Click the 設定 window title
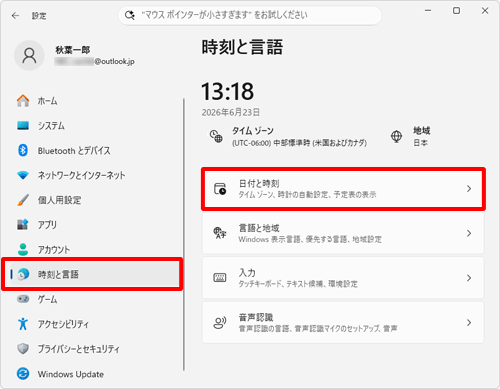The width and height of the screenshot is (500, 389). (39, 16)
